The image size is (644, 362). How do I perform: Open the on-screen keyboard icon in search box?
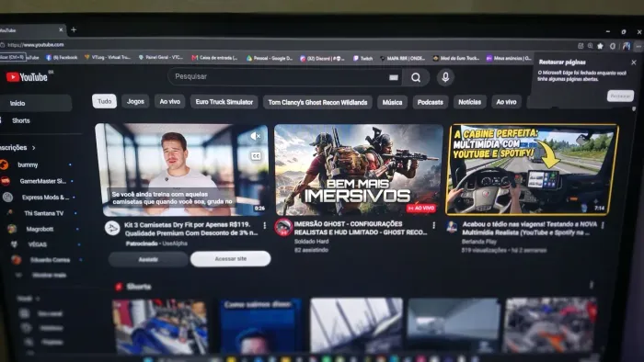pos(394,77)
